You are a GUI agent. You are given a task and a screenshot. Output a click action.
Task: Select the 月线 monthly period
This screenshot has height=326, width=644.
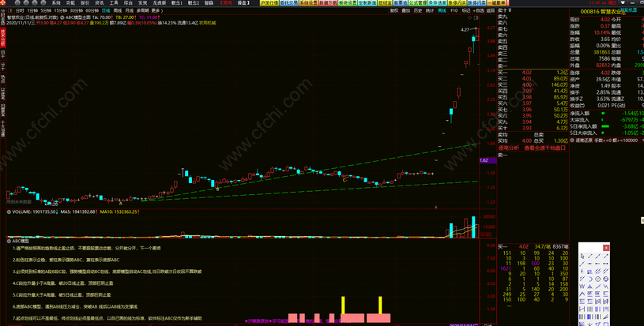pos(130,11)
